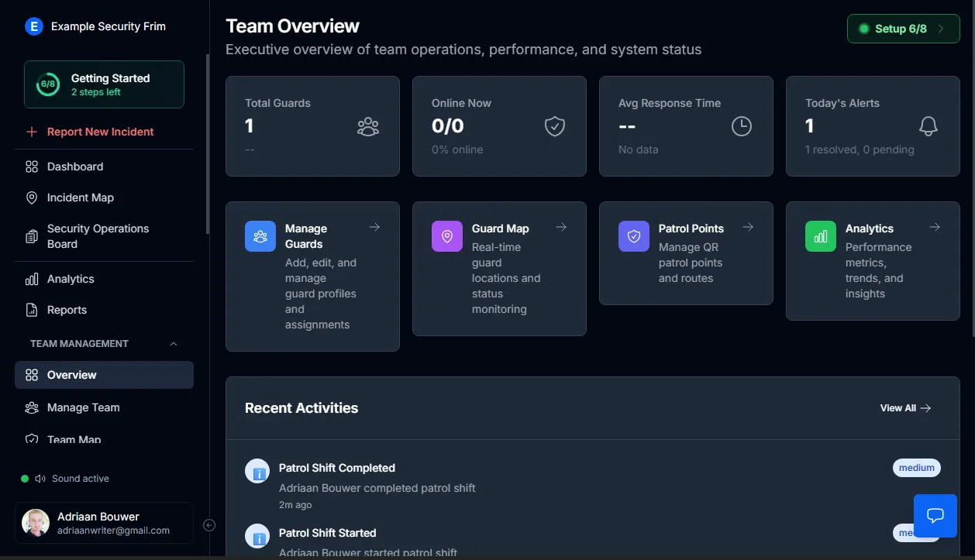This screenshot has height=560, width=975.
Task: Open the Adriaan Bouwer account menu
Action: 104,523
